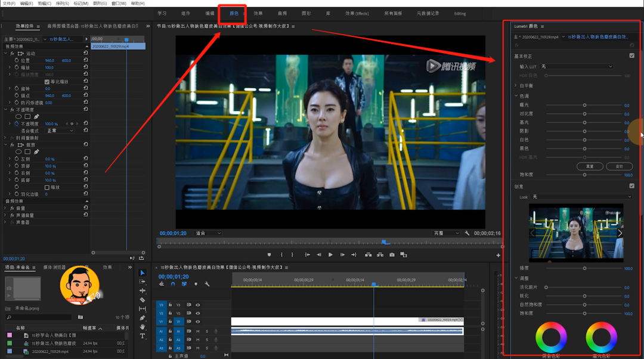Open the 混合模式 dropdown

point(60,131)
